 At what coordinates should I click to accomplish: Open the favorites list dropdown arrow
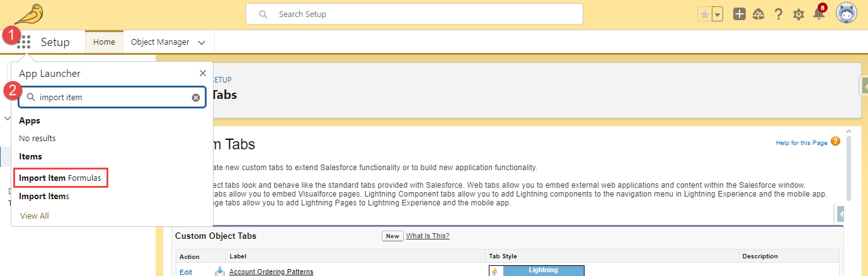(717, 14)
